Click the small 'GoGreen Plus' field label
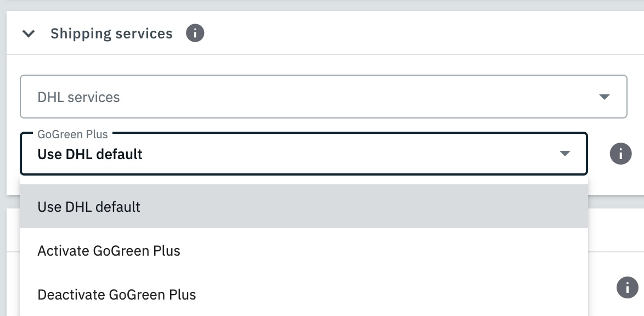 tap(72, 134)
